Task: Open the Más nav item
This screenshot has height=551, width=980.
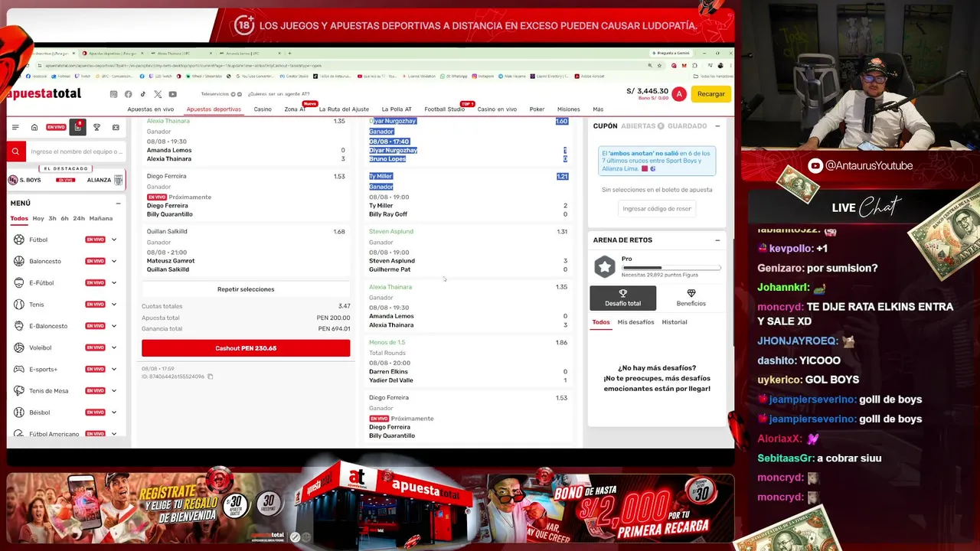Action: point(598,109)
